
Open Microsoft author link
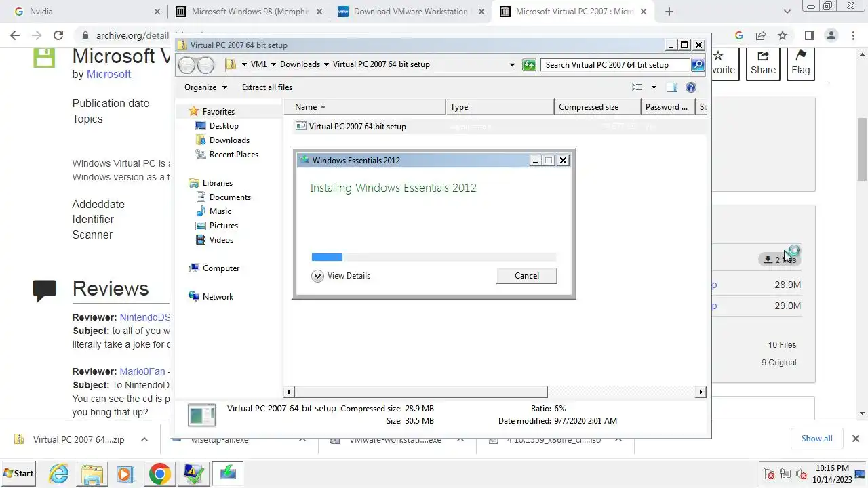(x=108, y=75)
